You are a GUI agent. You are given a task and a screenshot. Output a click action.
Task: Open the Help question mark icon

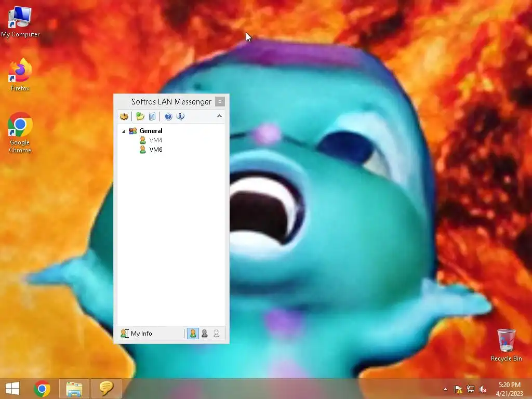click(168, 116)
